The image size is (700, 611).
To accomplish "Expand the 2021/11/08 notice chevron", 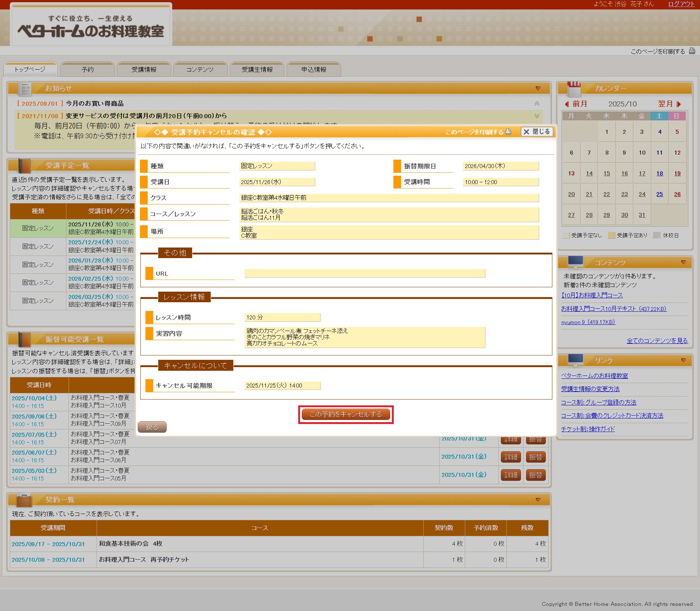I will pos(537,116).
